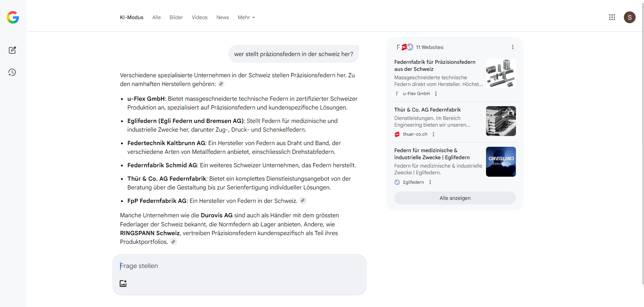Switch to the News tab
The height and width of the screenshot is (307, 644).
(223, 17)
